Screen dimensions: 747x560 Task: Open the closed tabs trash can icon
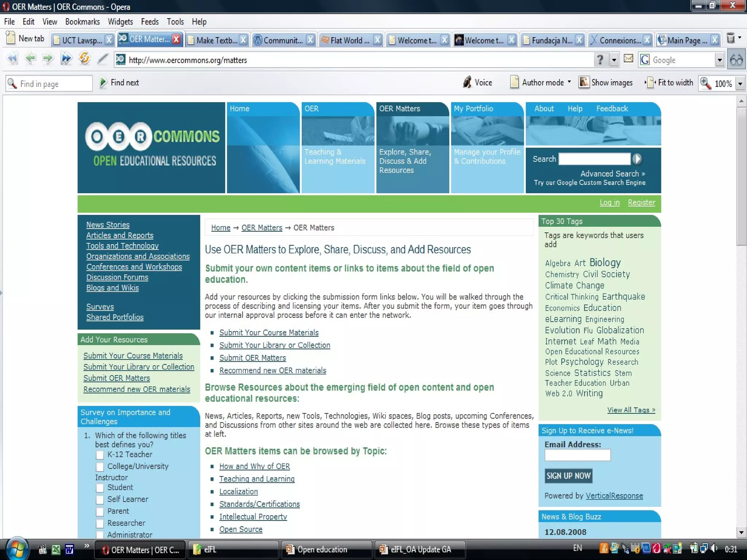click(731, 38)
